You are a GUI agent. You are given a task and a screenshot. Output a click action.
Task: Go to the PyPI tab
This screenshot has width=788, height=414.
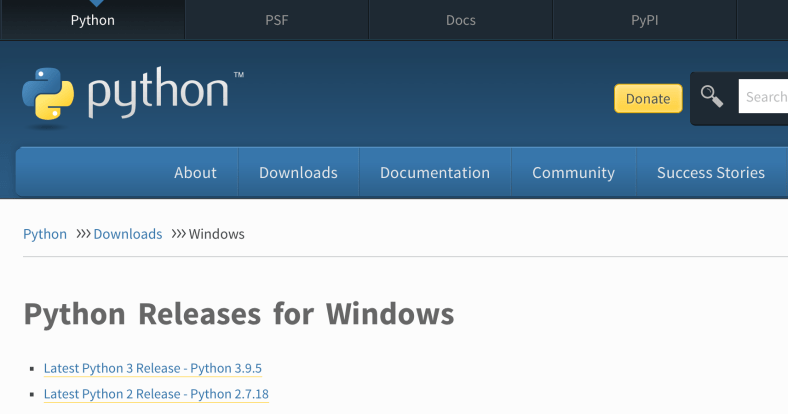(645, 20)
